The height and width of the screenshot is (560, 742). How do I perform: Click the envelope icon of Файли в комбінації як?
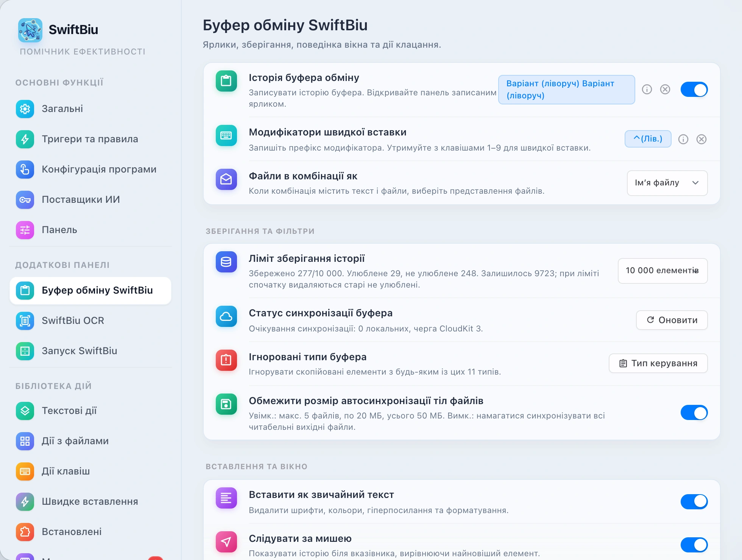(226, 179)
